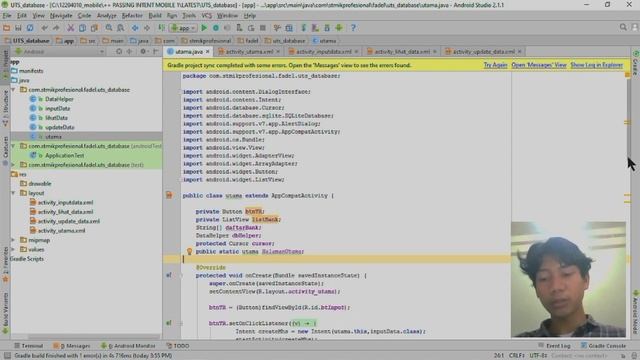Select the inputData class

click(x=57, y=109)
